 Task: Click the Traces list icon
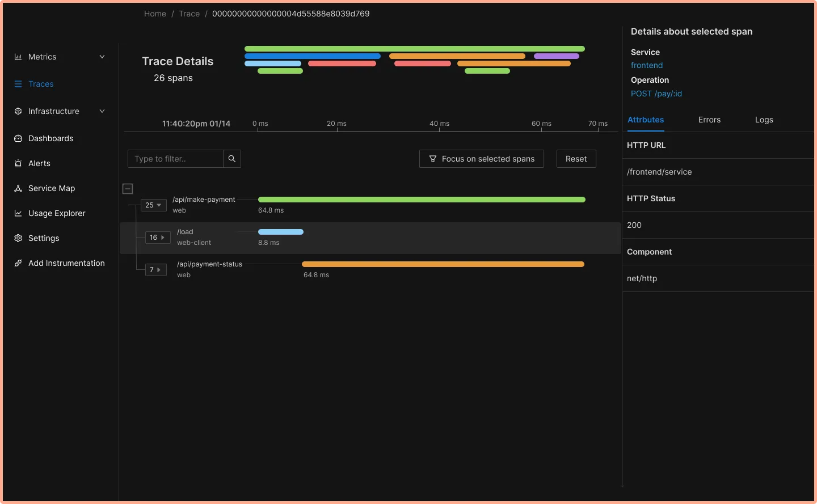pos(18,84)
